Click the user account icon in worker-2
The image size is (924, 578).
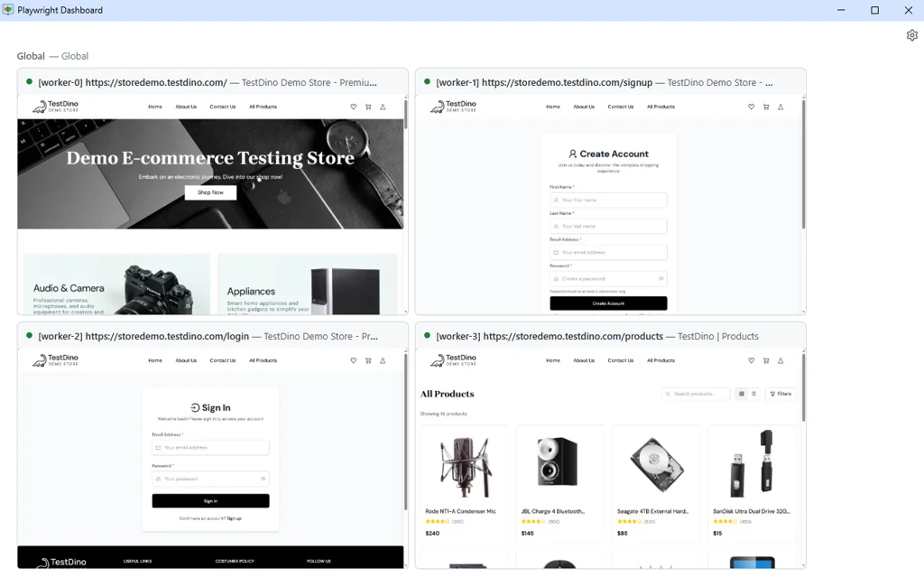click(383, 361)
